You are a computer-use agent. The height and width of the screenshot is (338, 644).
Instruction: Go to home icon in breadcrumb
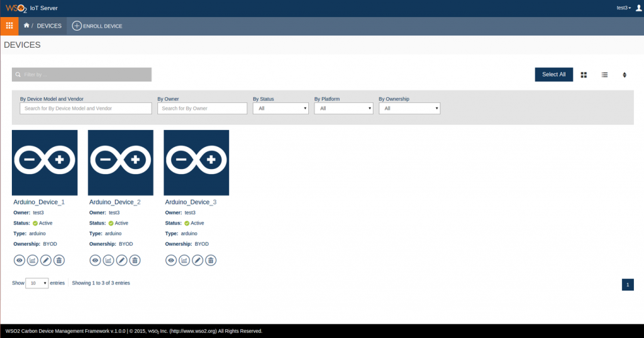tap(26, 25)
